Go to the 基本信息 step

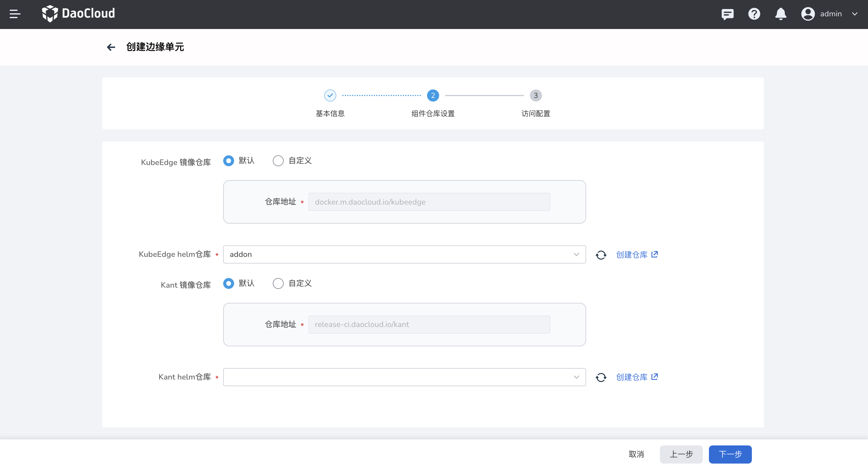[330, 95]
